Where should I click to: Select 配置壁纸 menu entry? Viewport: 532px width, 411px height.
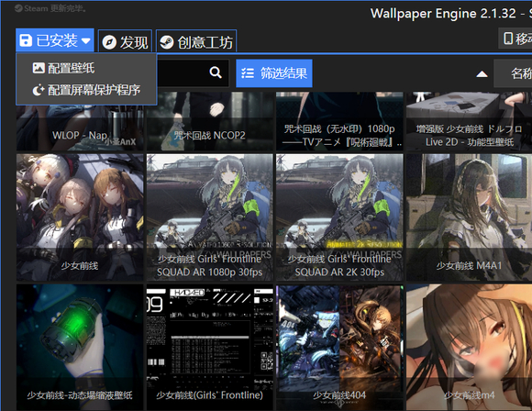[x=86, y=68]
